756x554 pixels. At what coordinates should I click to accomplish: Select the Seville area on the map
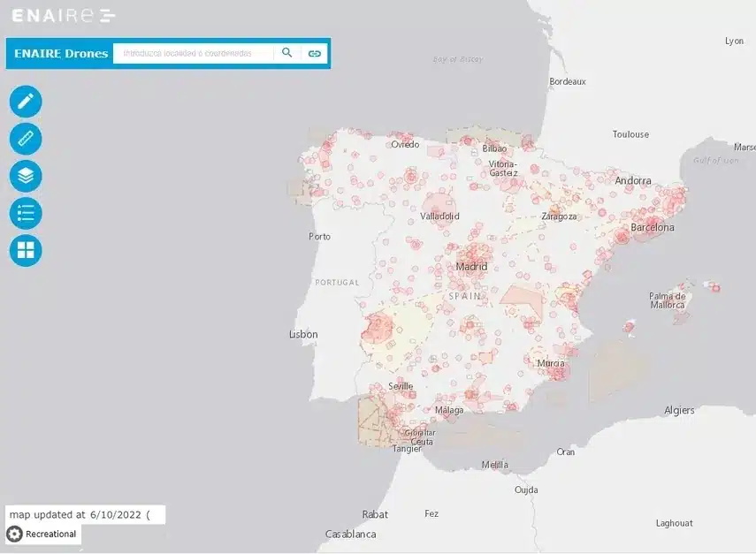401,386
